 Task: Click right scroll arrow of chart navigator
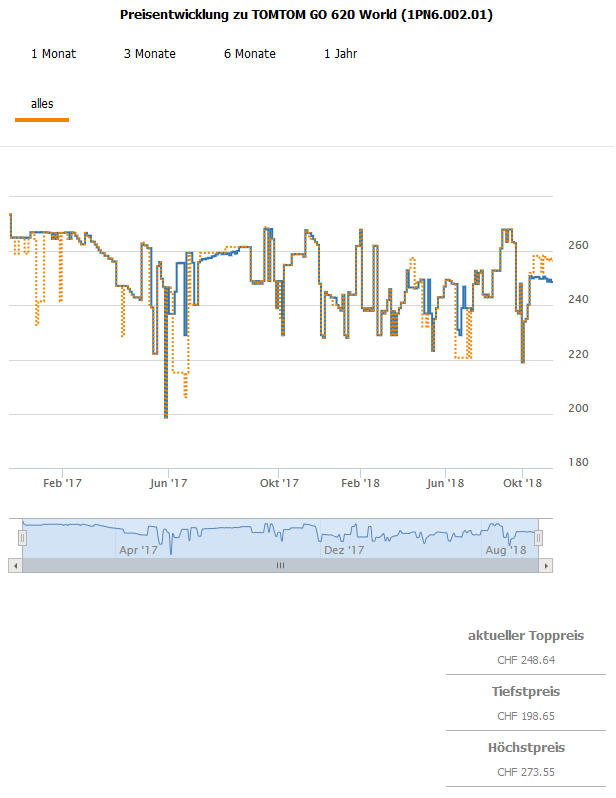tap(545, 565)
